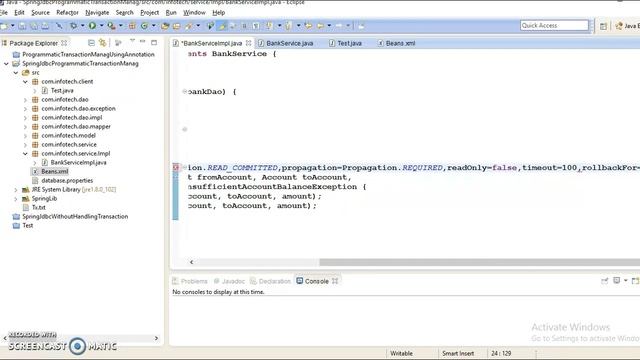Open the Run menu
Screen dimensions: 640x360
(x=171, y=13)
